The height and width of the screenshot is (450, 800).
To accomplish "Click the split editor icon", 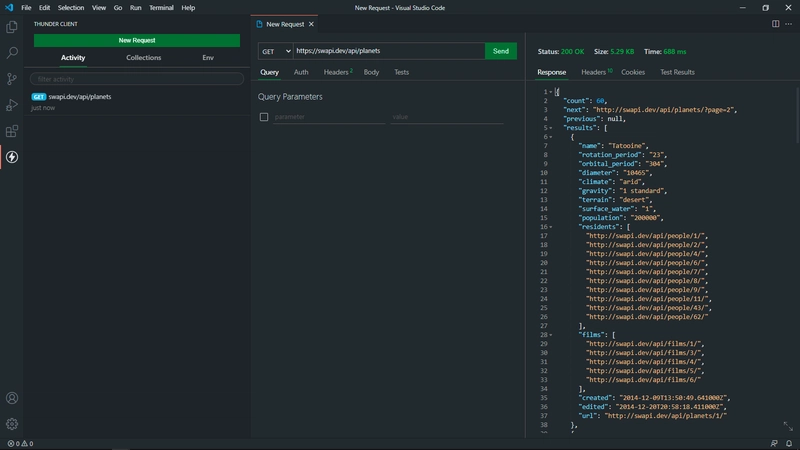I will tap(776, 24).
